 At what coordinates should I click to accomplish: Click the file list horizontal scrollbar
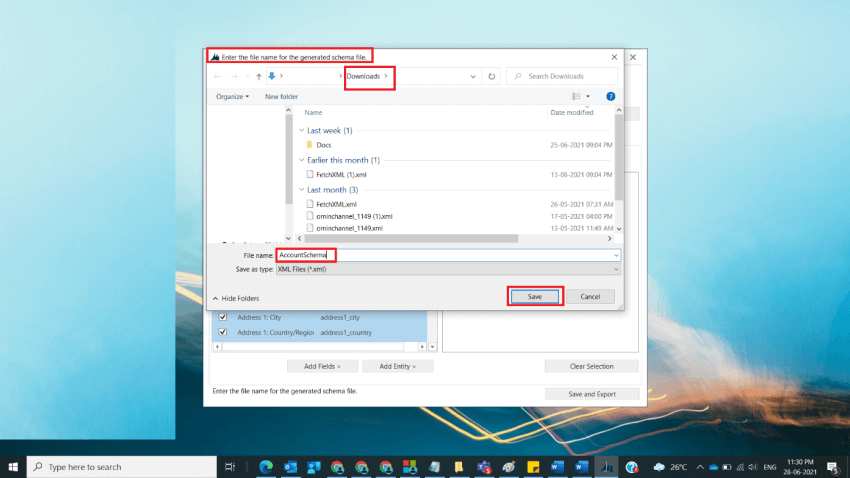coord(411,238)
